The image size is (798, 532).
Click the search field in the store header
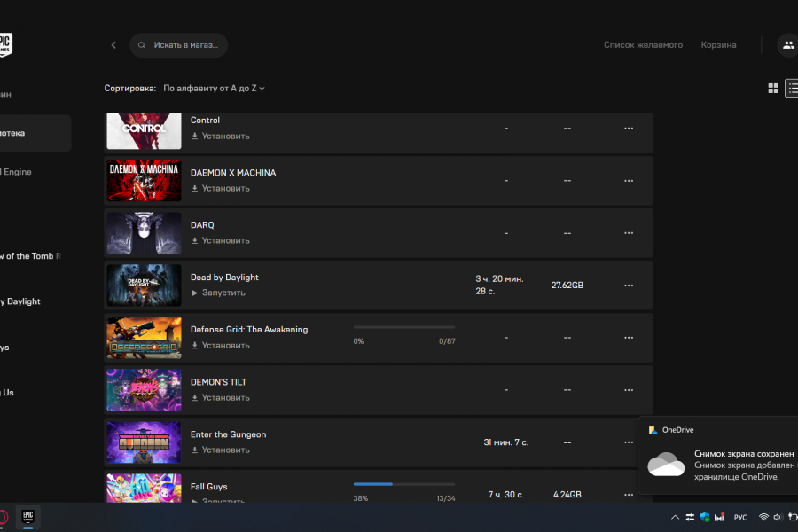pyautogui.click(x=178, y=45)
